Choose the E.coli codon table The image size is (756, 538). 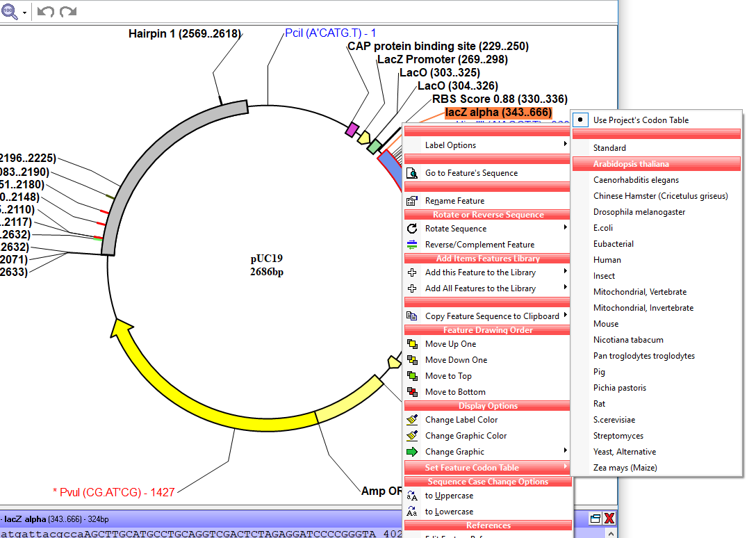pos(603,228)
